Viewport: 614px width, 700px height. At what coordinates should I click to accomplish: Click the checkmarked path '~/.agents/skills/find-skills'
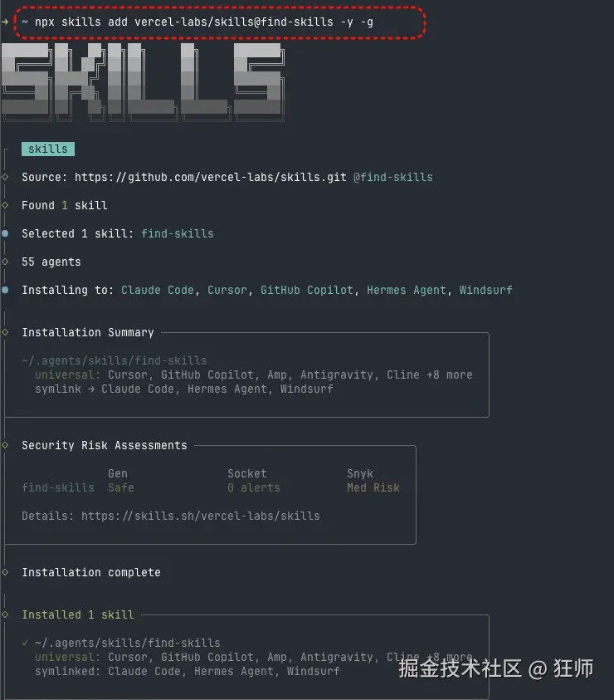click(127, 643)
